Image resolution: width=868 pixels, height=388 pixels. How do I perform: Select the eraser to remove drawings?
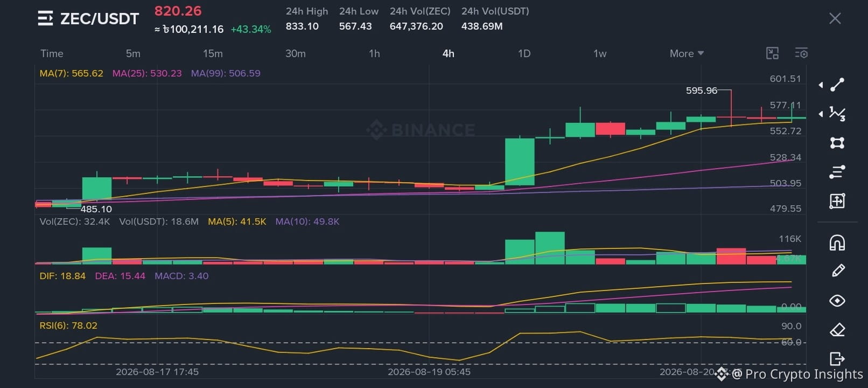837,329
